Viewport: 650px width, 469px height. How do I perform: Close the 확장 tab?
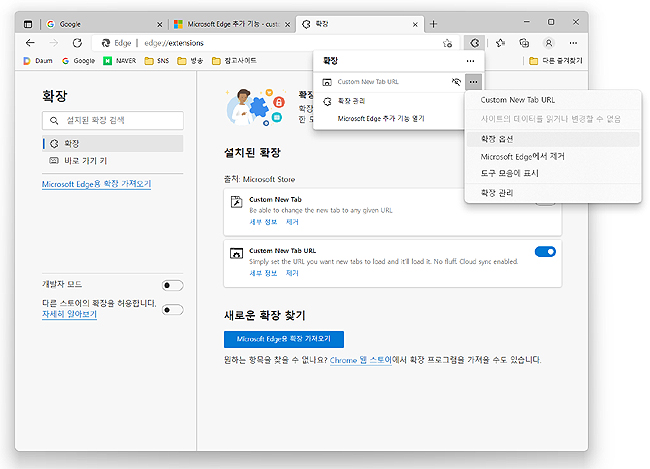(415, 24)
